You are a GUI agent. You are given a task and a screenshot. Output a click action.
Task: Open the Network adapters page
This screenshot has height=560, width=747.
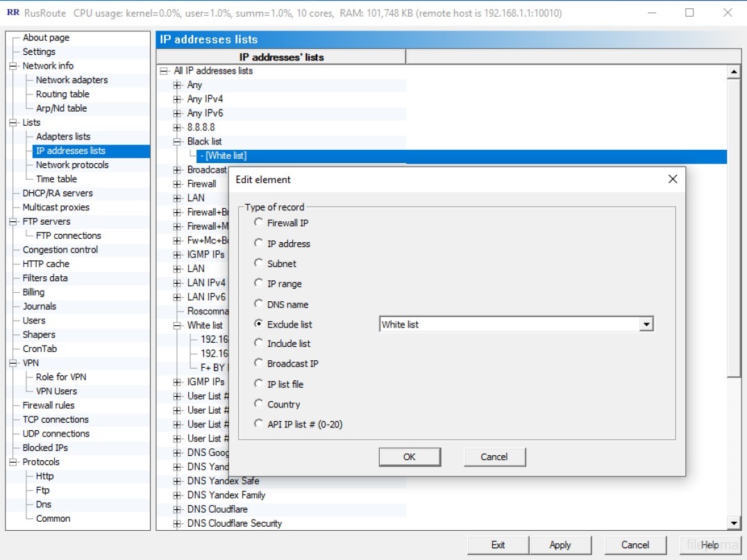pos(72,80)
